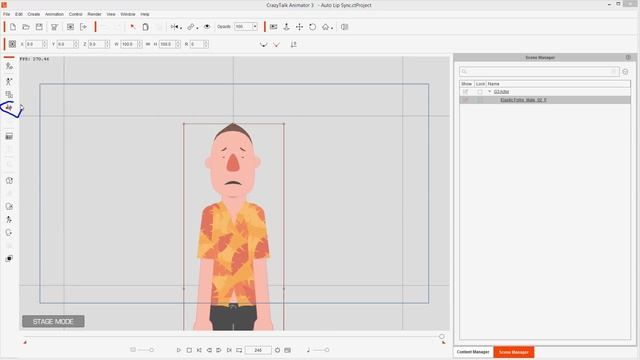Toggle the Lock checkbox for G3 Actor

[x=480, y=92]
